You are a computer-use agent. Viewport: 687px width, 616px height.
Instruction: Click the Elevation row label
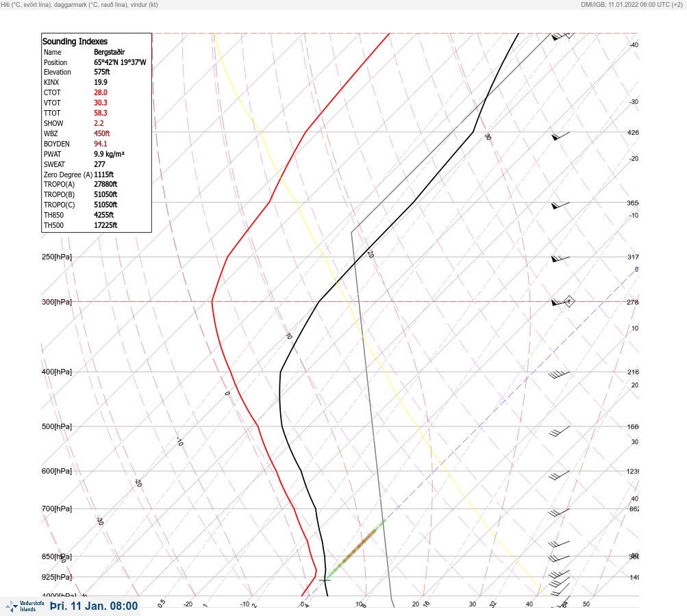pyautogui.click(x=57, y=72)
